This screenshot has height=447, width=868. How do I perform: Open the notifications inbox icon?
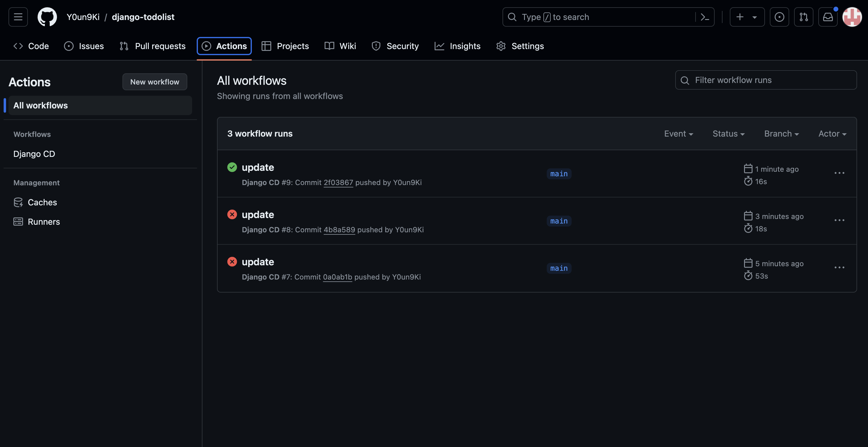(828, 17)
